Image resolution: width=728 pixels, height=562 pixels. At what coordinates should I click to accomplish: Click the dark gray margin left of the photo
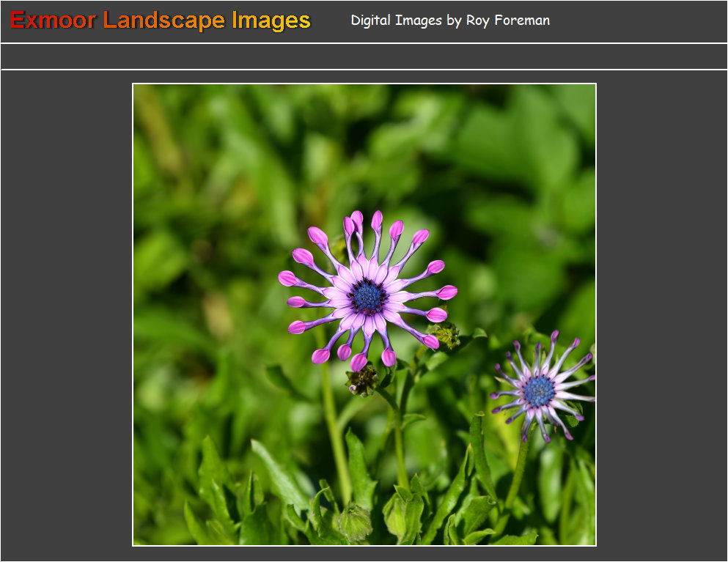pyautogui.click(x=66, y=315)
